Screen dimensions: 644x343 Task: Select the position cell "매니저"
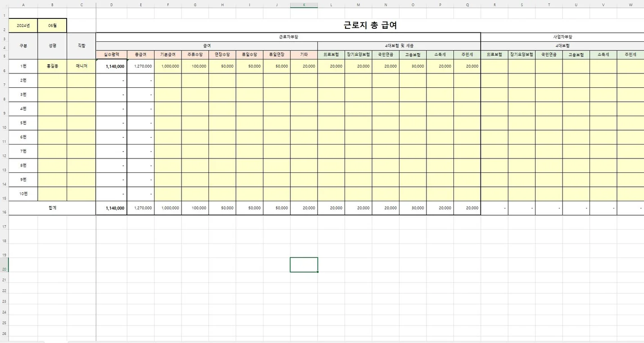(x=82, y=66)
